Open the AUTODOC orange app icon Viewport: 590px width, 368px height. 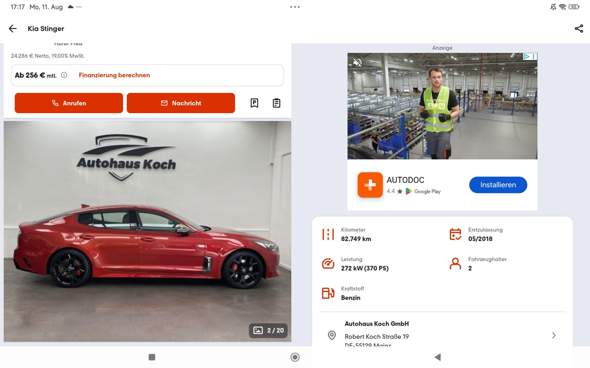tap(370, 185)
